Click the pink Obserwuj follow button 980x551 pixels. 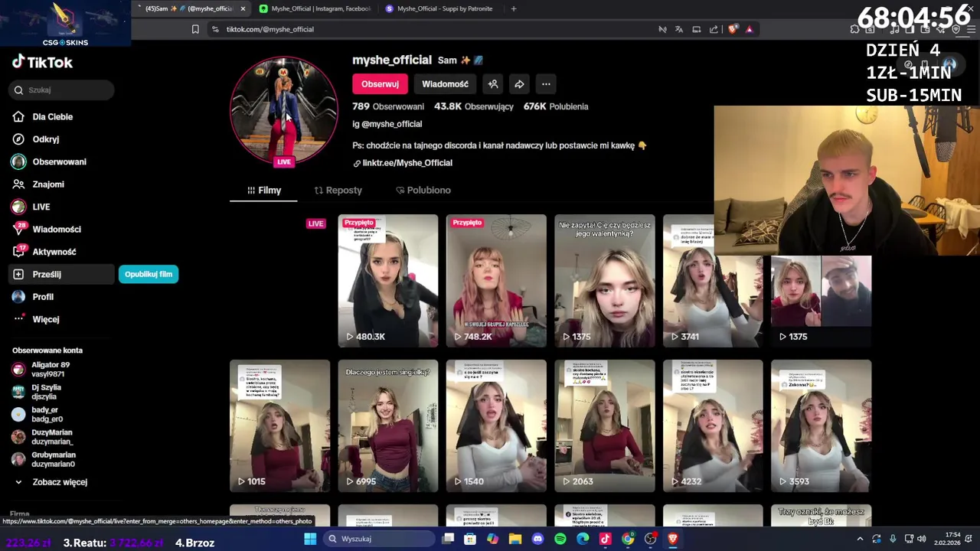(x=380, y=84)
